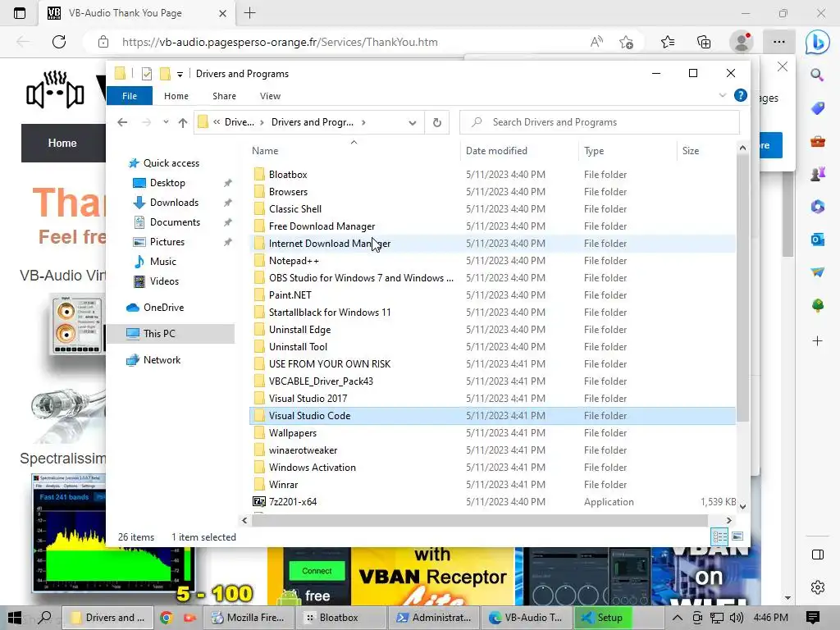Image resolution: width=840 pixels, height=630 pixels.
Task: Add a sidebar app with the plus icon
Action: (818, 340)
